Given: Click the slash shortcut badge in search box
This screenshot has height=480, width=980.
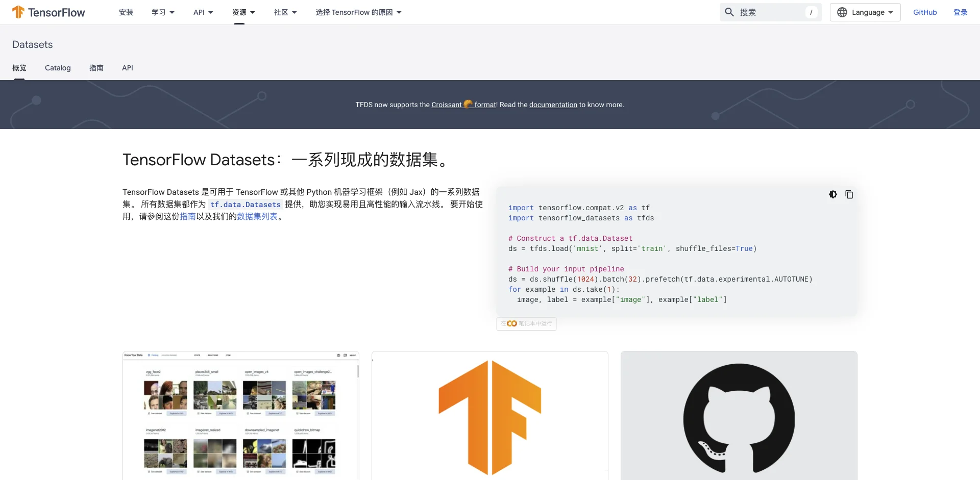Looking at the screenshot, I should point(811,12).
